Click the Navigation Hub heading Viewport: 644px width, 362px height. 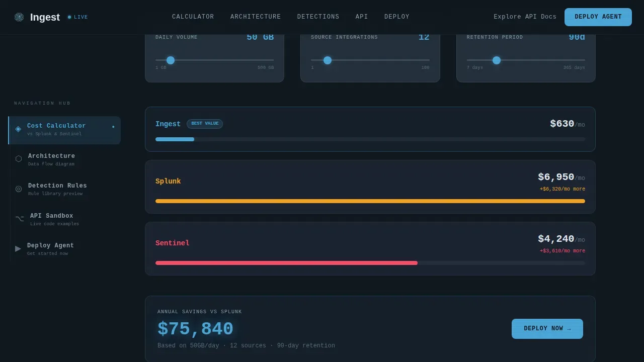(x=42, y=103)
